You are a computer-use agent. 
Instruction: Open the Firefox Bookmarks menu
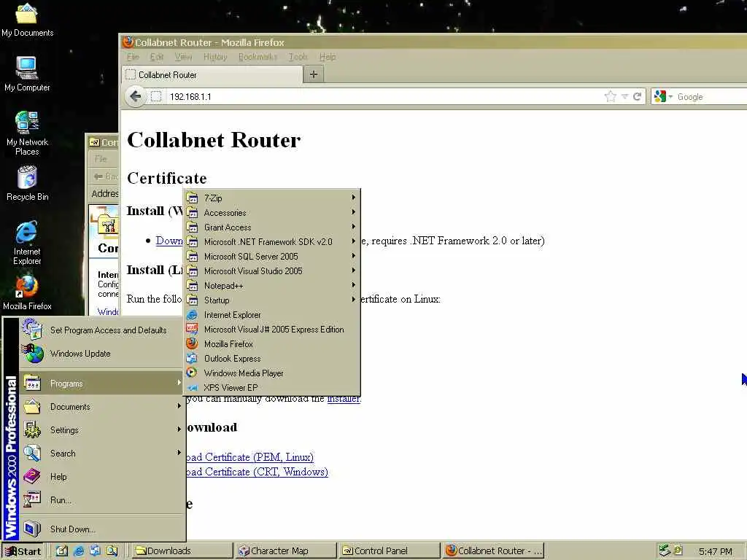(258, 57)
